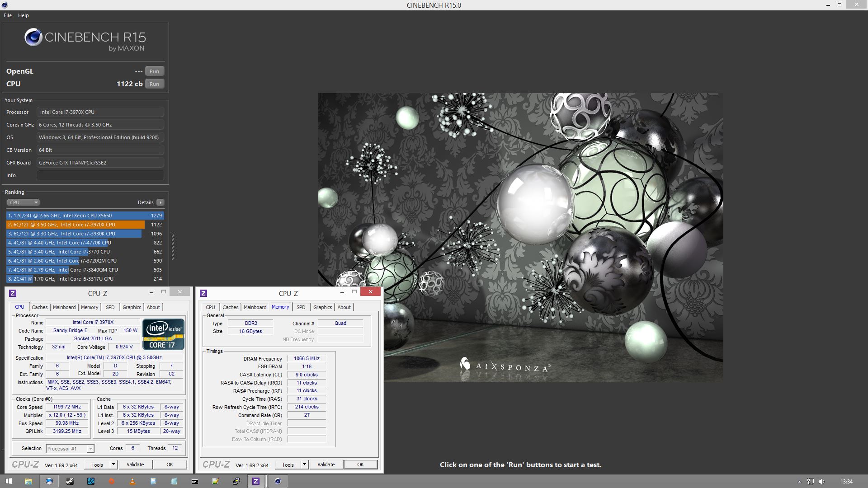Select the Xeon X5650 ranking row
Screen dimensions: 868x488
point(85,216)
